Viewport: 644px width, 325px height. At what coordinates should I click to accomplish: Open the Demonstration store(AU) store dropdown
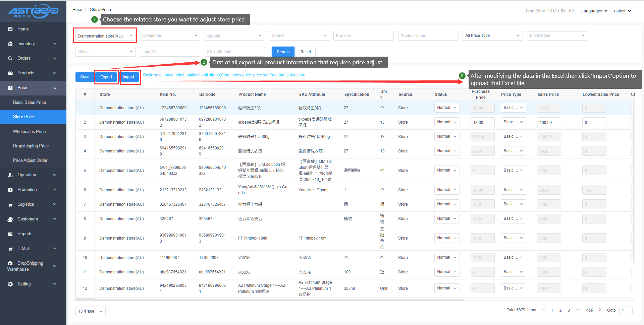pyautogui.click(x=105, y=36)
